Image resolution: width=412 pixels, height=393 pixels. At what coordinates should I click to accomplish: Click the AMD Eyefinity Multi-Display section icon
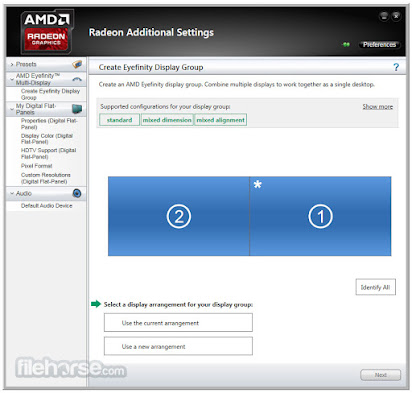77,79
